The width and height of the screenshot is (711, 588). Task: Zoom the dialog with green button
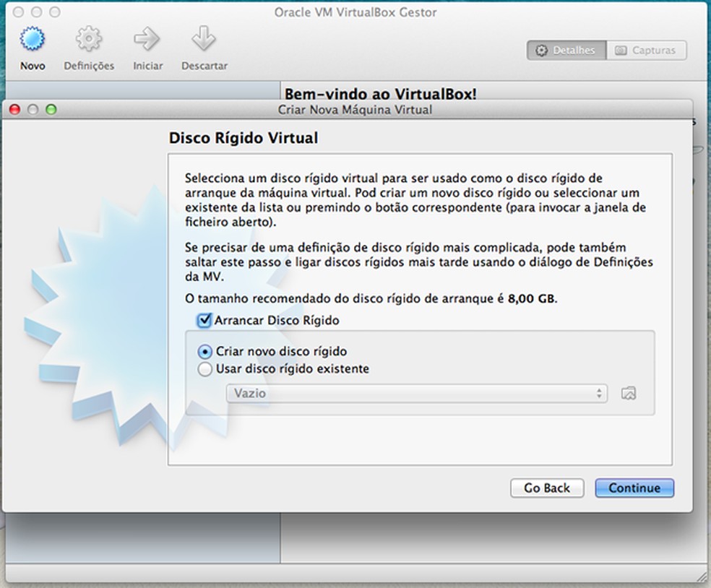click(51, 109)
